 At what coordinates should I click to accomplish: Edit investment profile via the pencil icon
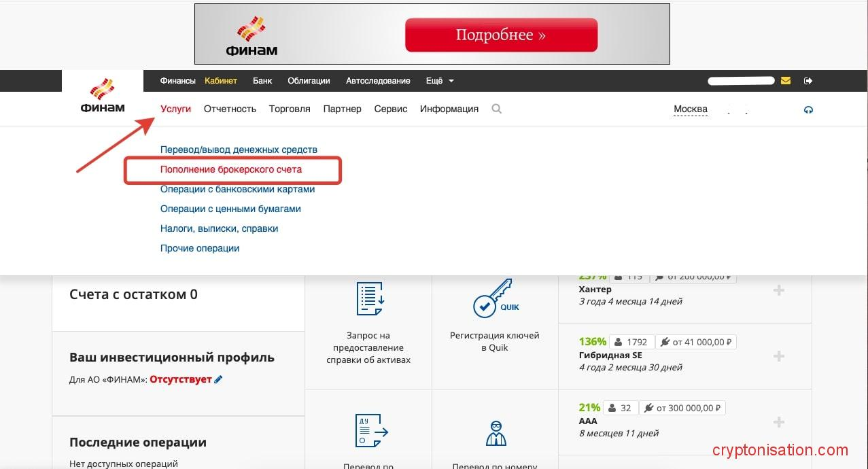pyautogui.click(x=218, y=379)
